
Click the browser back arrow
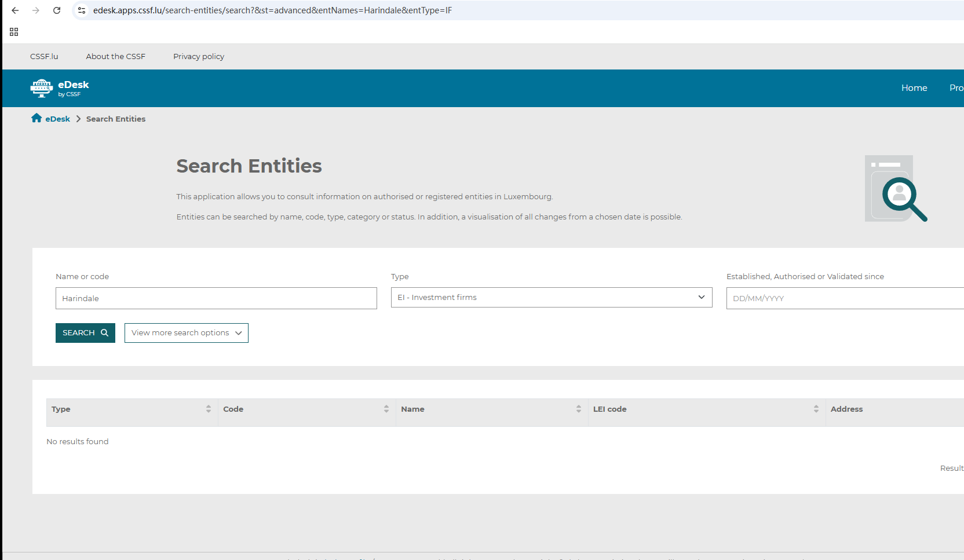tap(15, 10)
